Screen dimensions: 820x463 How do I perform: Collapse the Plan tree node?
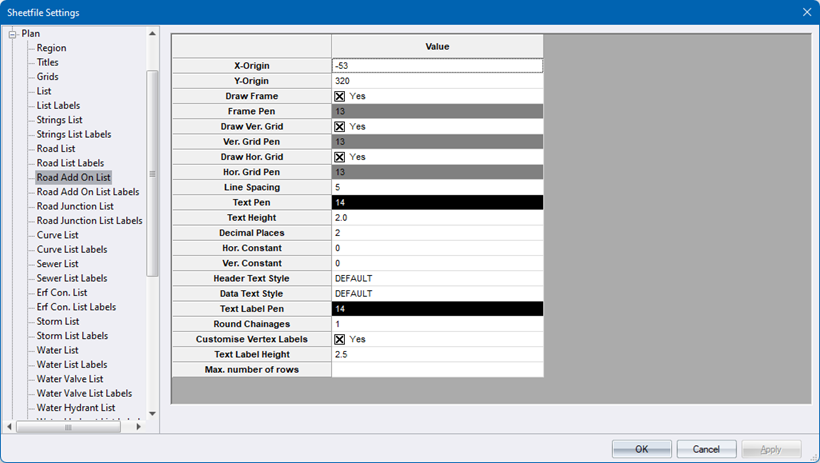(13, 34)
